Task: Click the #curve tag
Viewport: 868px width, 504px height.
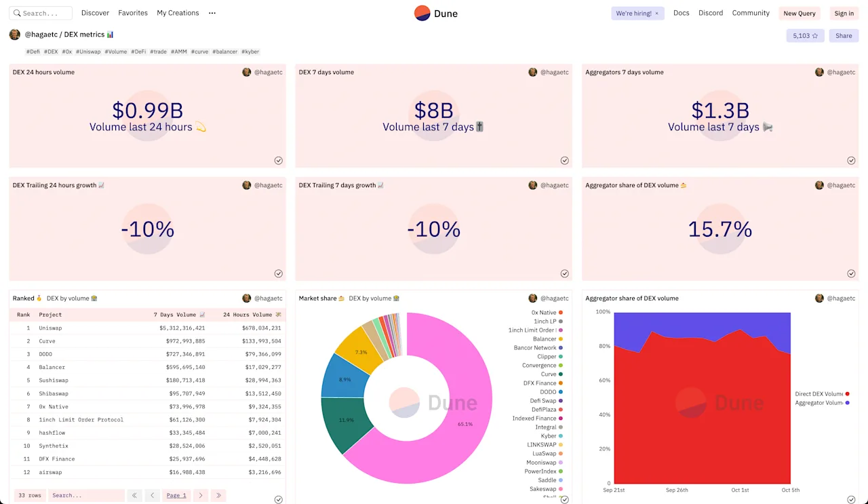Action: [x=199, y=52]
